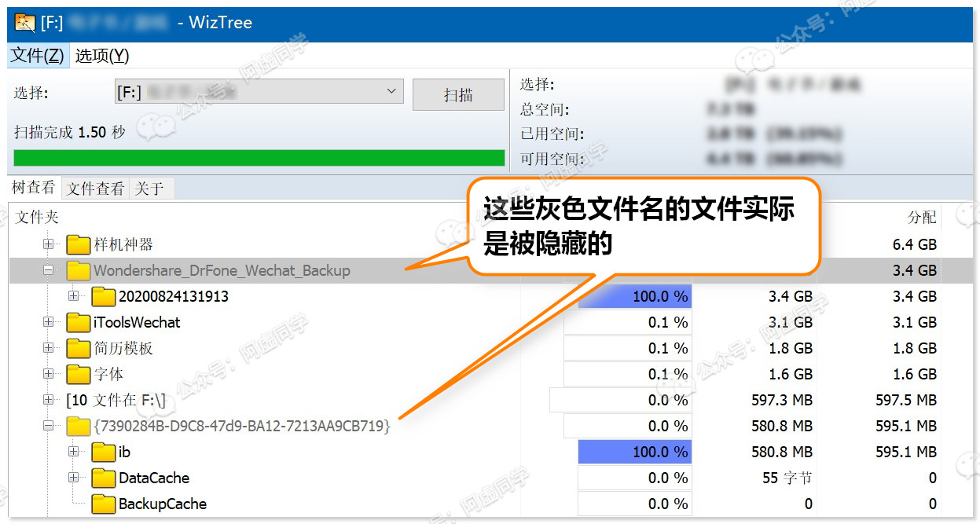Click the 简历模板 folder icon
The width and height of the screenshot is (980, 524).
pos(79,349)
